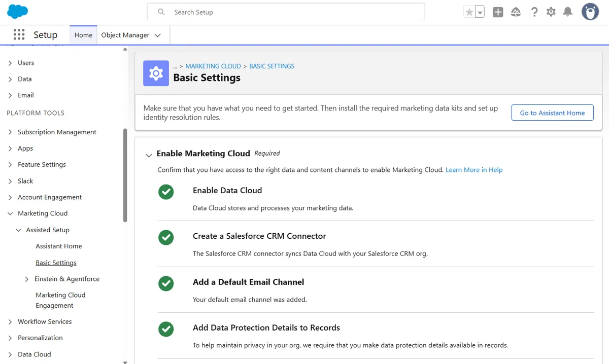The image size is (609, 364).
Task: Click the sidebar scroll down arrow
Action: 125,362
